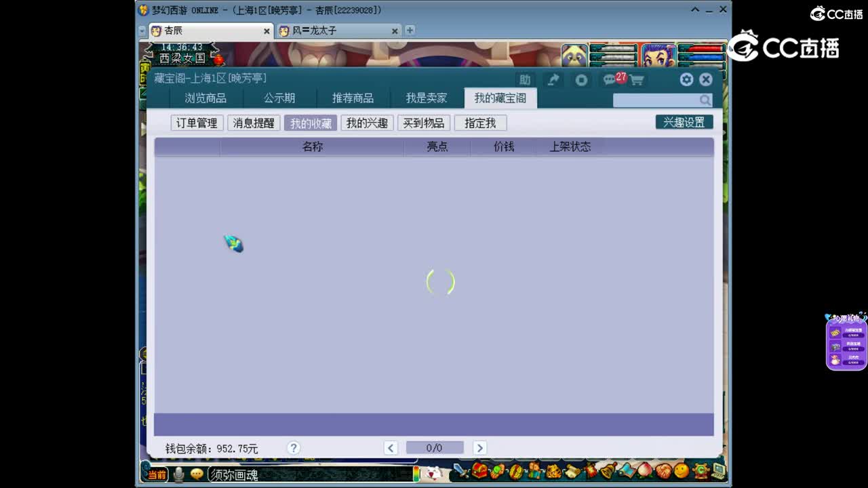The width and height of the screenshot is (868, 488).
Task: Click the CC直播 gift panel widget
Action: (x=846, y=342)
